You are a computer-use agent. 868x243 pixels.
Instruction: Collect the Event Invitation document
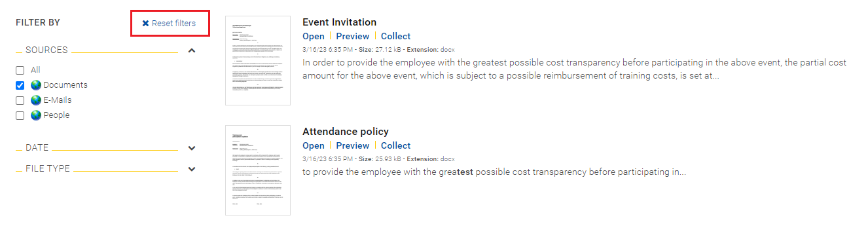[396, 36]
